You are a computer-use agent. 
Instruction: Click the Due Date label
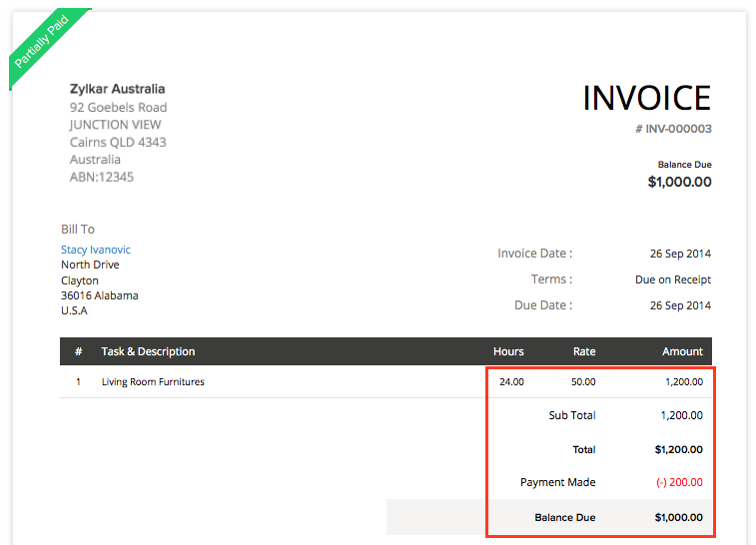[543, 305]
